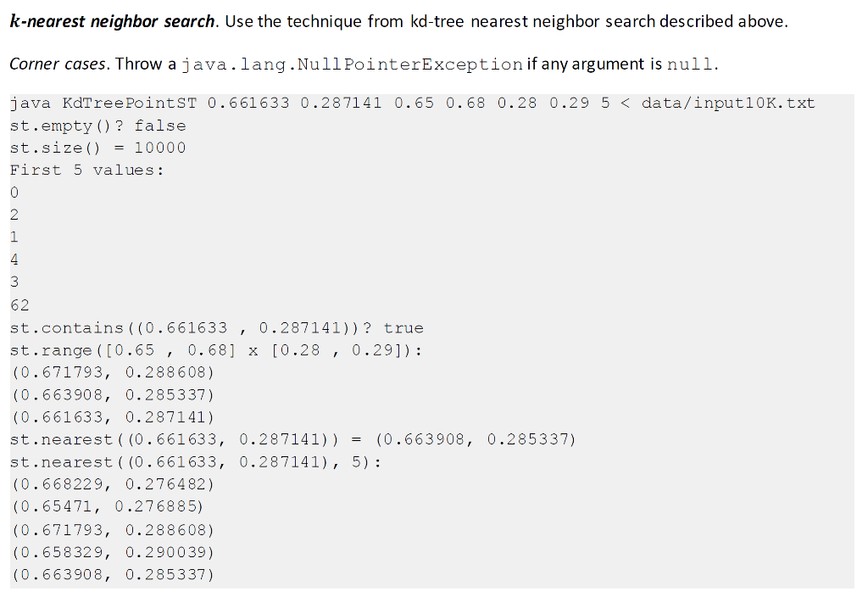Click the single st.nearest result line
Screen dimensions: 868x603
point(292,440)
